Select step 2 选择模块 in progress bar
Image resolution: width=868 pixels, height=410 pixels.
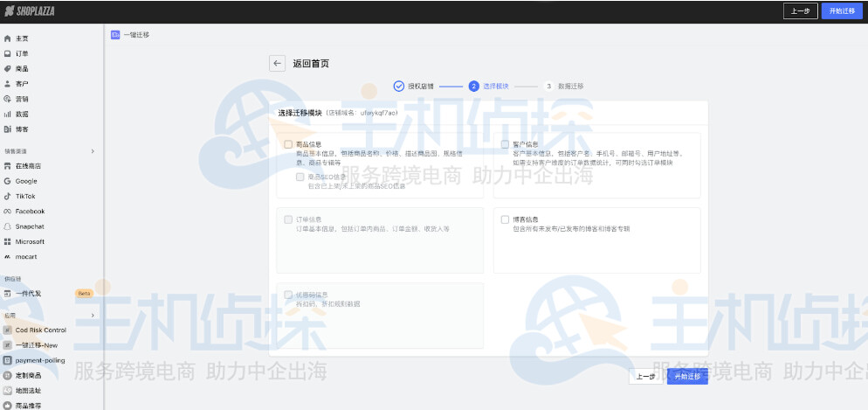(488, 87)
